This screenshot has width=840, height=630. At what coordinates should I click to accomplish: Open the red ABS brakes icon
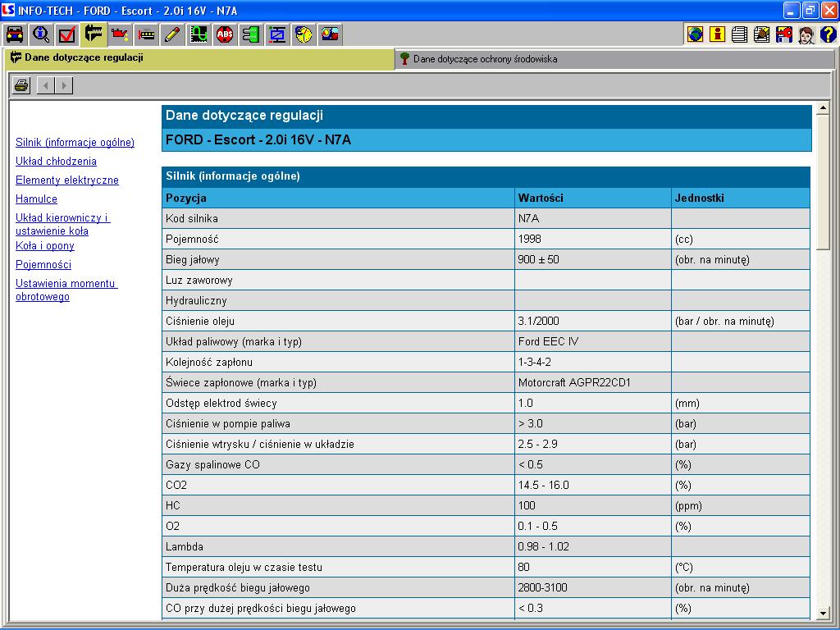pyautogui.click(x=225, y=34)
